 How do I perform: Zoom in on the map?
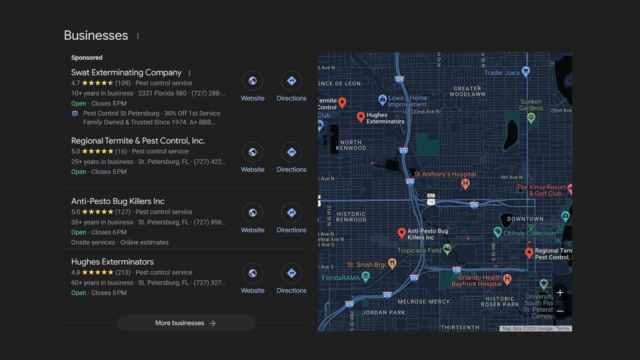click(560, 293)
